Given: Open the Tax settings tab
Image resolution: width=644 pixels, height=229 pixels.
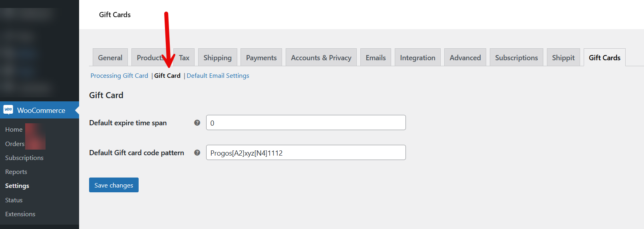Looking at the screenshot, I should (184, 57).
